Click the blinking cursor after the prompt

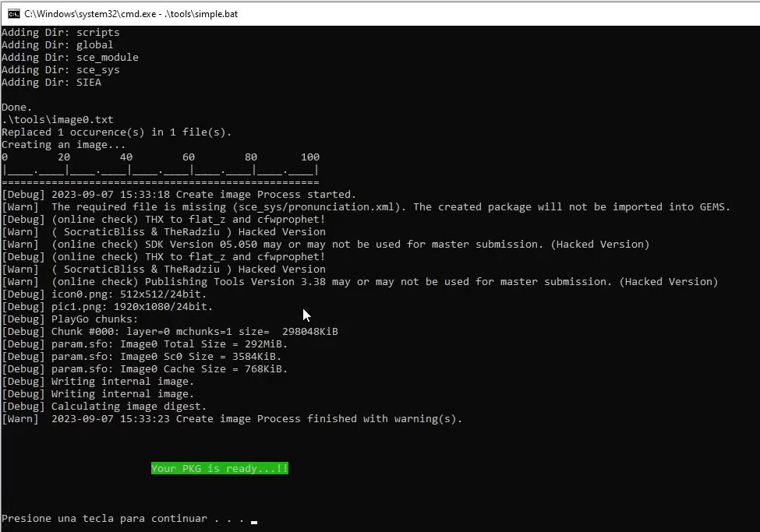(x=254, y=523)
